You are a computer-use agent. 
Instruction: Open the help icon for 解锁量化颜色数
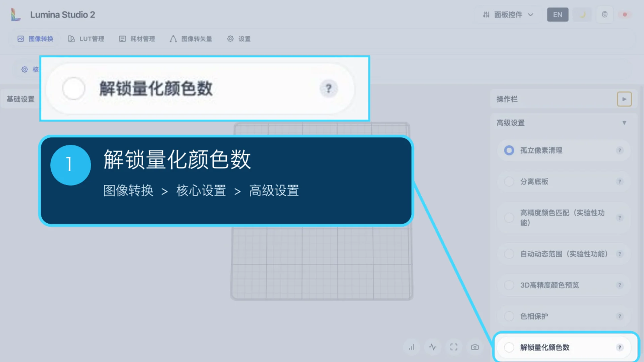click(620, 348)
